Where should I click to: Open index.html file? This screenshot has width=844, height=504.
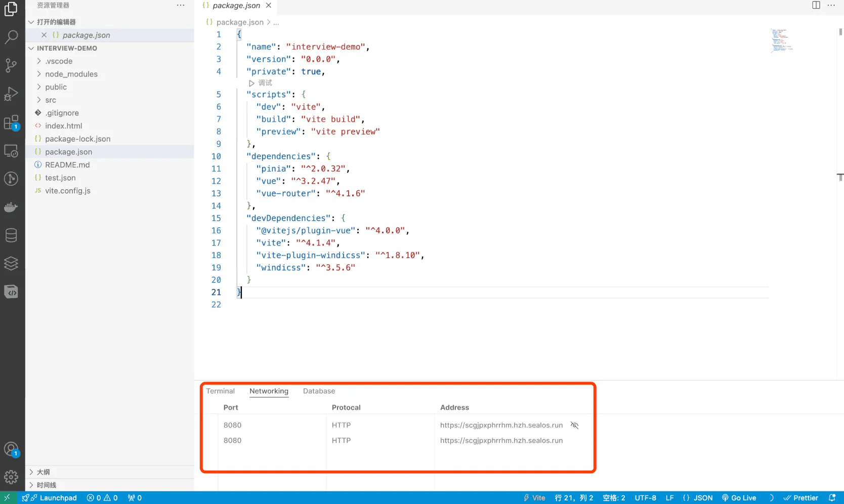click(x=109, y=126)
